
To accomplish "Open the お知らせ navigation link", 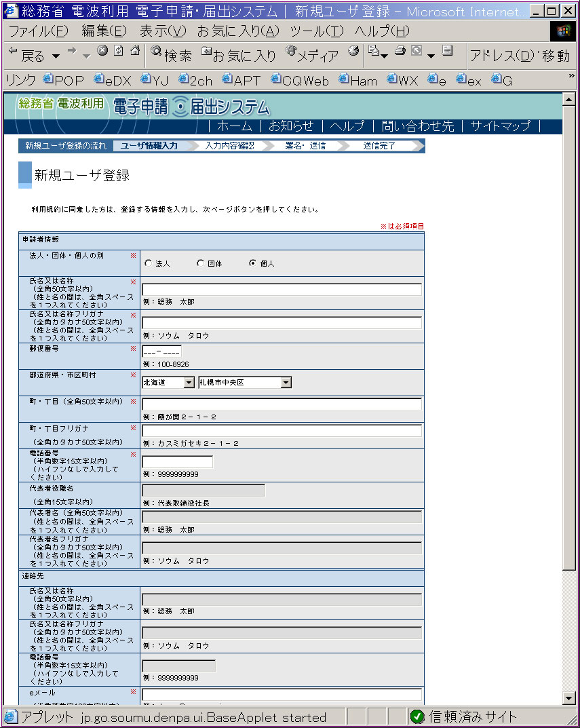I will pos(291,126).
